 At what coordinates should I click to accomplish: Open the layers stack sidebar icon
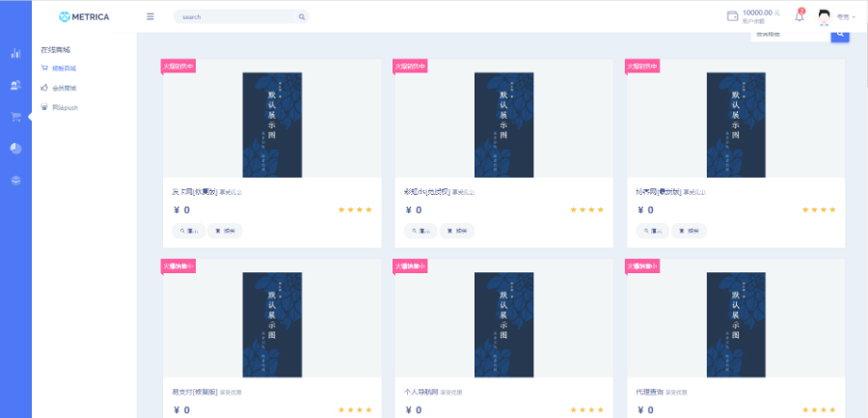coord(15,181)
